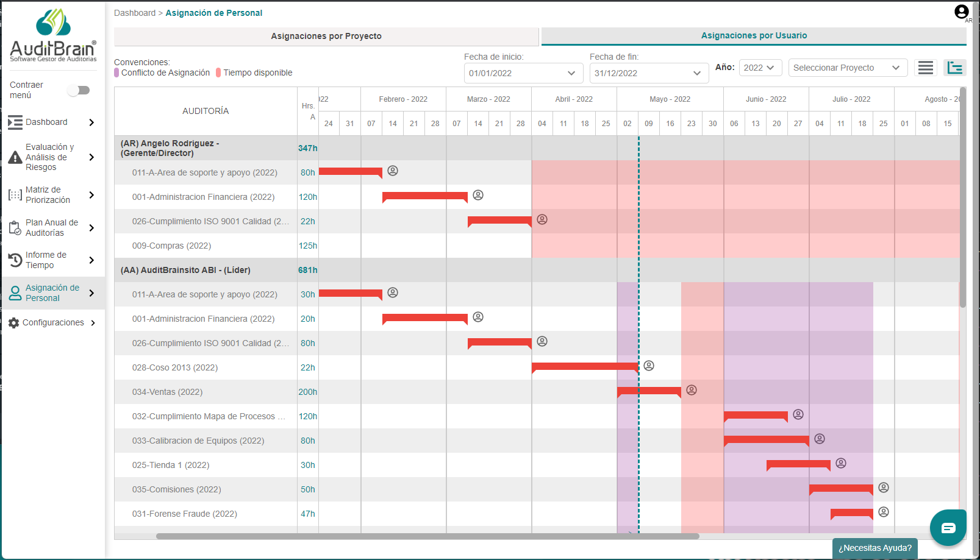This screenshot has width=980, height=560.
Task: Open the Seleccionar Proyecto dropdown
Action: click(848, 68)
